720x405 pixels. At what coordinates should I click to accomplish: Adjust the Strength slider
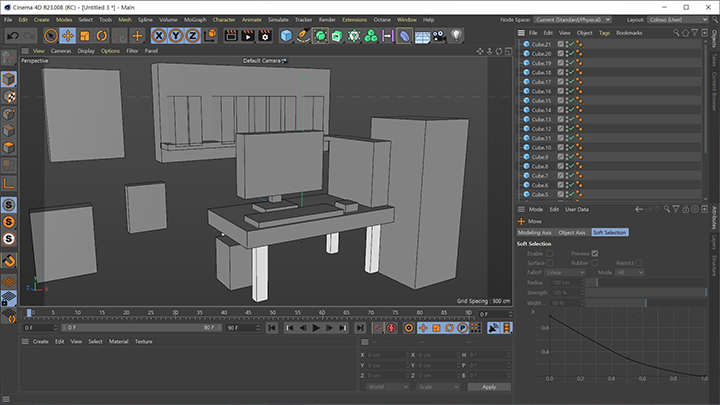tap(646, 292)
